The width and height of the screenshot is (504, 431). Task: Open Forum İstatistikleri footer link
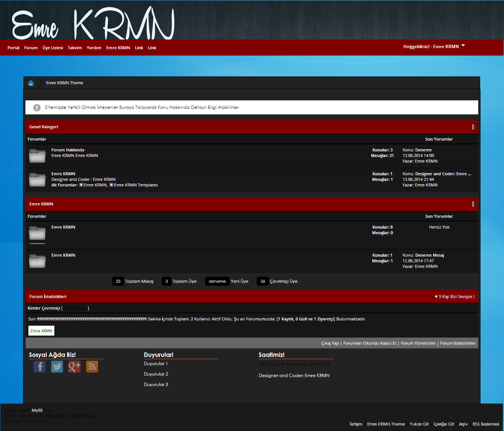(x=458, y=343)
